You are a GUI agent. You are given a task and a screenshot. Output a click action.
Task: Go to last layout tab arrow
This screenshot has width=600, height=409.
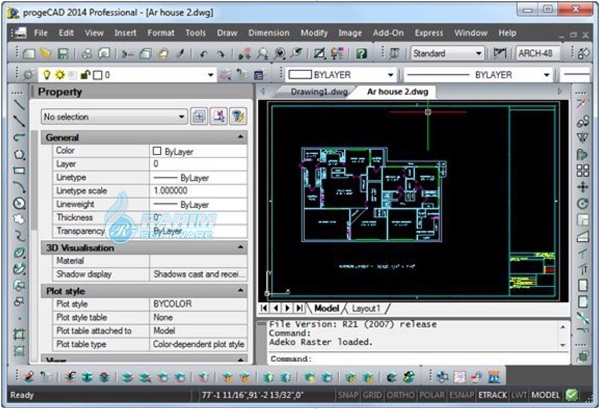[300, 308]
